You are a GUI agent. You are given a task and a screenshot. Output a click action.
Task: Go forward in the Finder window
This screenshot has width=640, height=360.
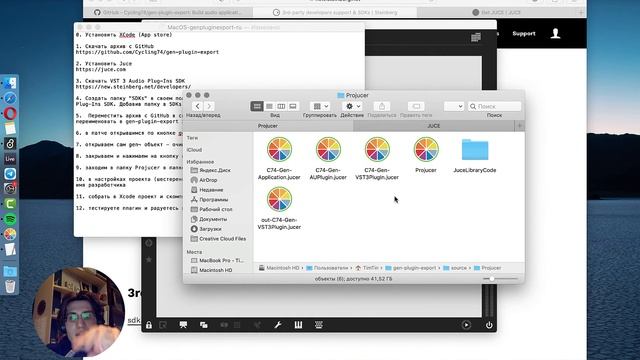209,106
